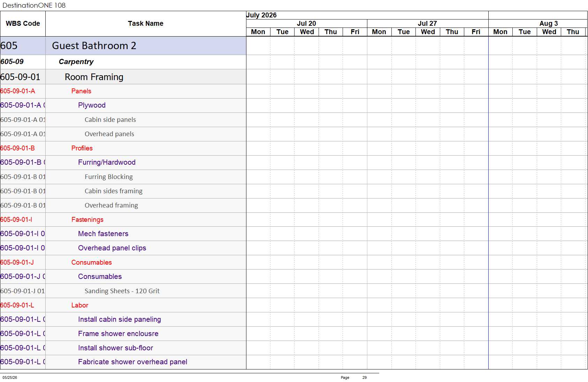588x382 pixels.
Task: Click WBS code 605 cell
Action: [x=23, y=46]
